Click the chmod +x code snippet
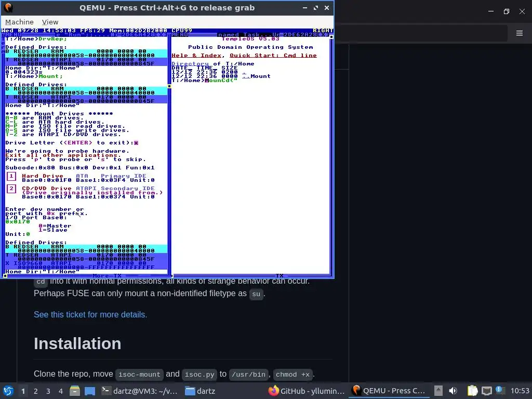Image resolution: width=532 pixels, height=399 pixels. (292, 374)
